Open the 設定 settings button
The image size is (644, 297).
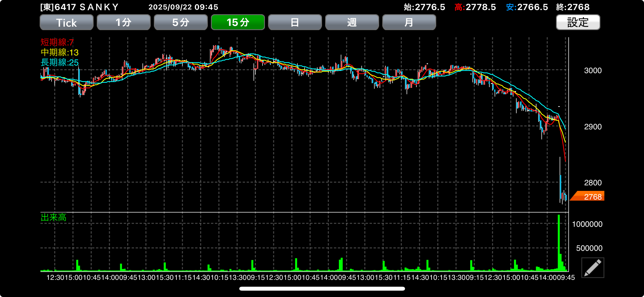point(578,22)
